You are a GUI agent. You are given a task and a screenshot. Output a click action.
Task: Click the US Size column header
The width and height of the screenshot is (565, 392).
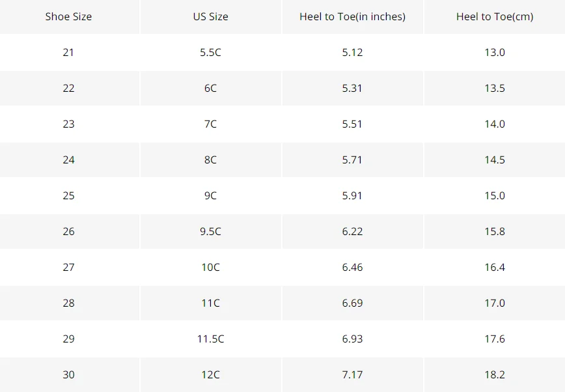pos(210,16)
